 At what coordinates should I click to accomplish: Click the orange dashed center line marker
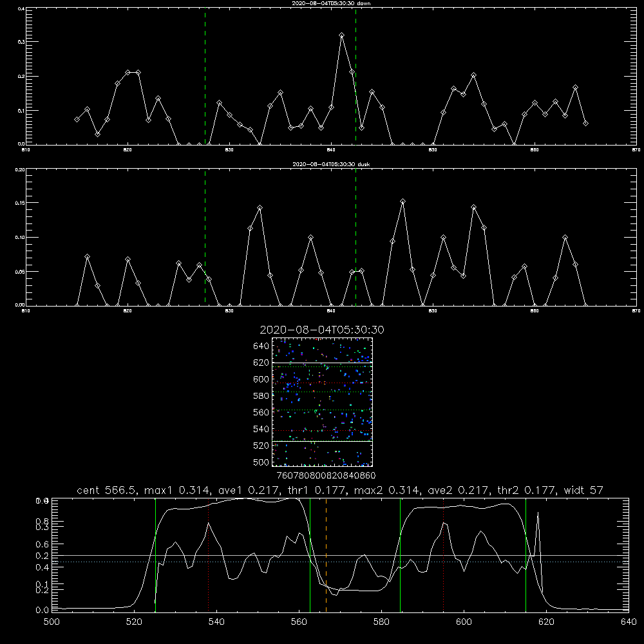[x=326, y=555]
